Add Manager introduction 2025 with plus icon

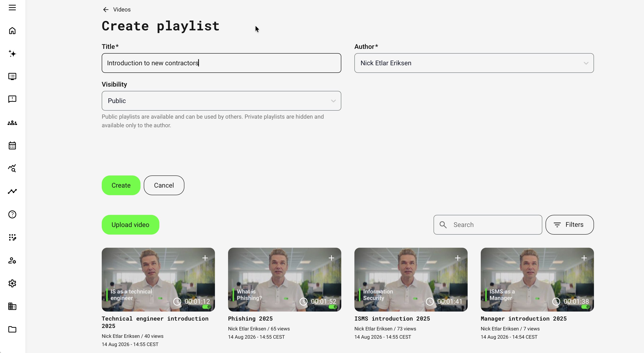(x=584, y=258)
